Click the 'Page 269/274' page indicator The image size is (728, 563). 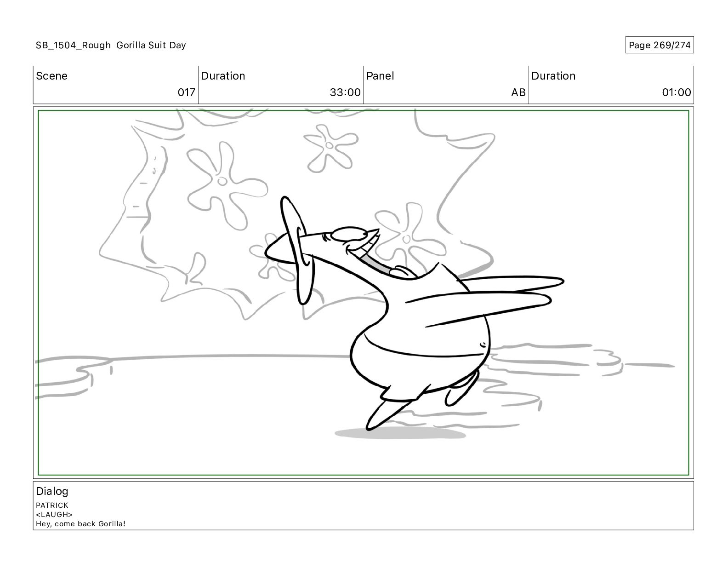tap(660, 45)
